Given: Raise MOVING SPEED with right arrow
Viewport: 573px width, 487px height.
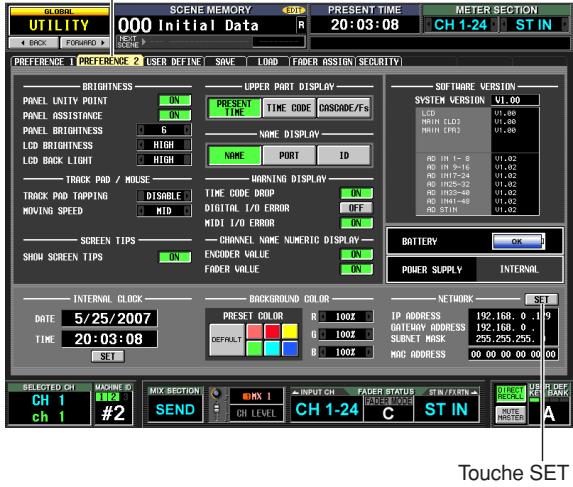Looking at the screenshot, I should click(x=187, y=211).
